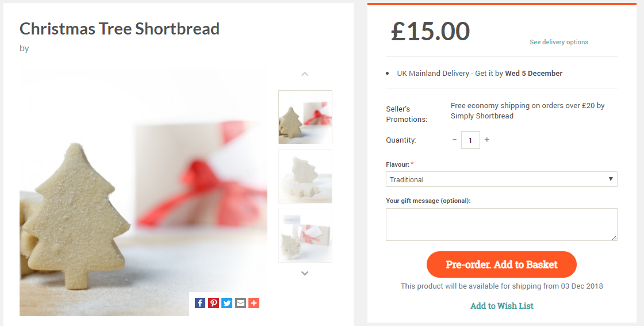Open the Flavour dropdown
The image size is (644, 326).
pyautogui.click(x=501, y=179)
